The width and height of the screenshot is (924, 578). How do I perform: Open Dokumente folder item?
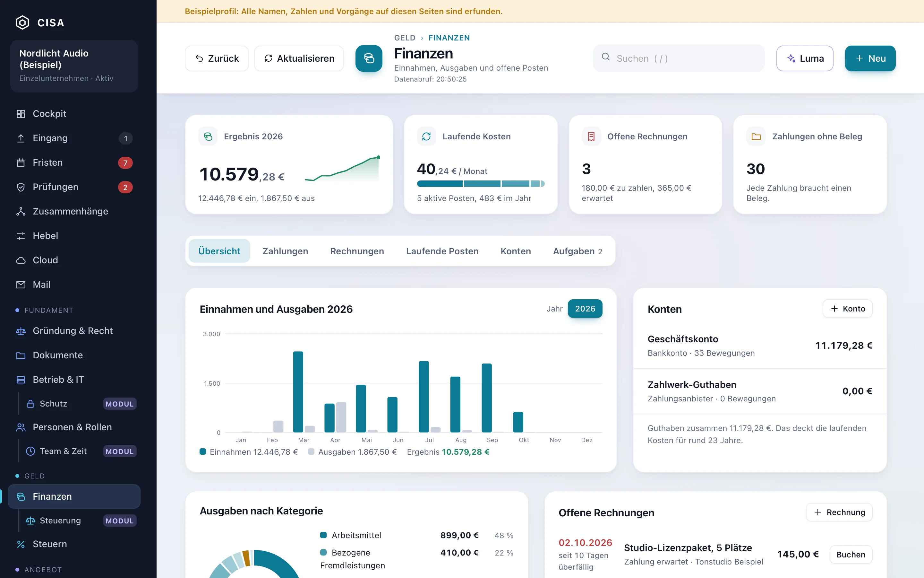coord(74,355)
